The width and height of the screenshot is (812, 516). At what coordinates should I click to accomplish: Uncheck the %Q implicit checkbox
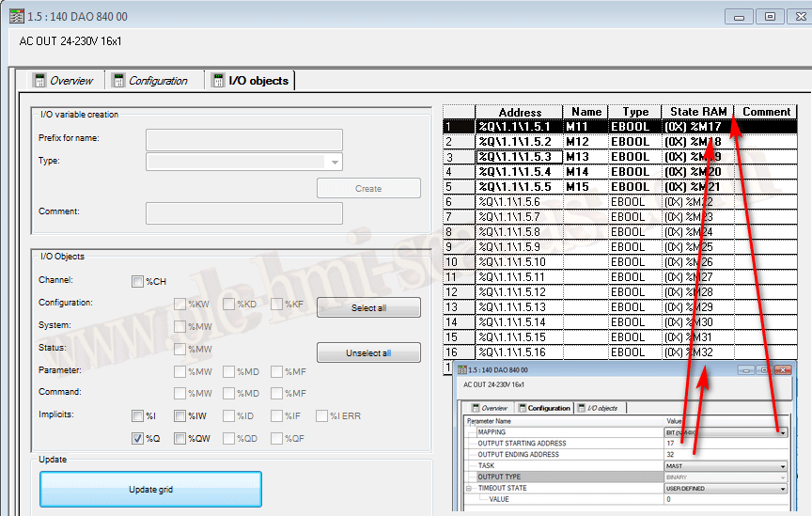click(x=138, y=438)
